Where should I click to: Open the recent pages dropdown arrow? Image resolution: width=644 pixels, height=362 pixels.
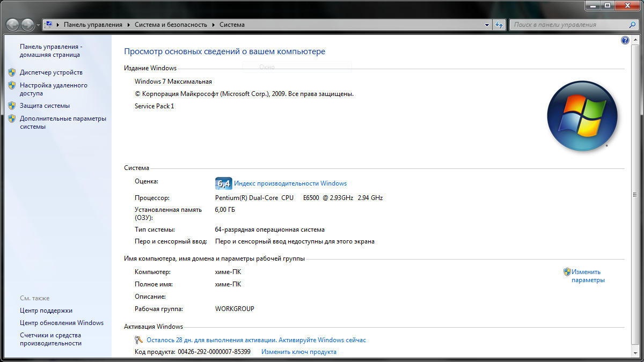(x=38, y=25)
